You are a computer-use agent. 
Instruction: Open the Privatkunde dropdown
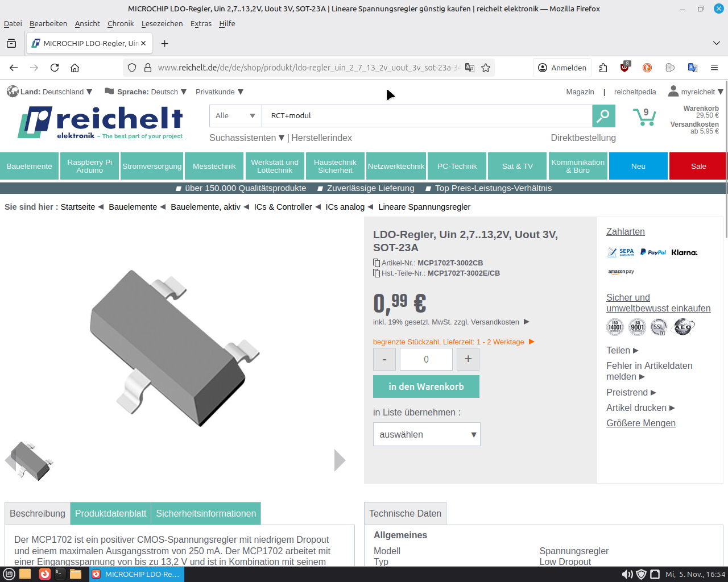click(x=219, y=92)
